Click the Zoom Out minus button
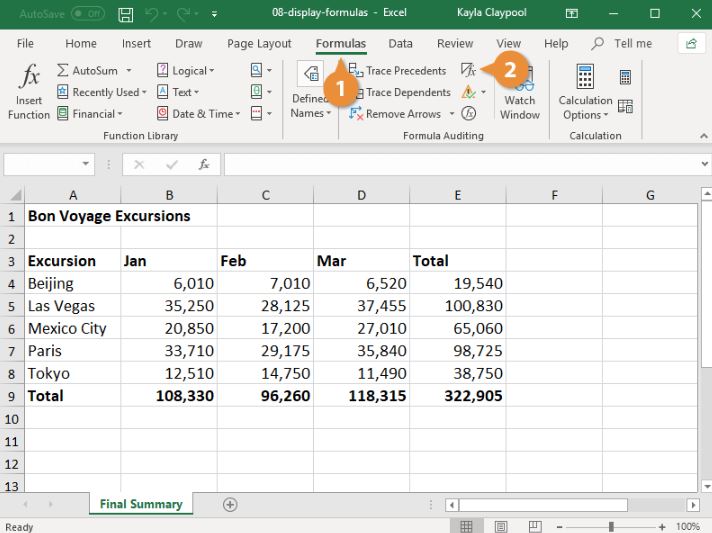 coord(560,527)
